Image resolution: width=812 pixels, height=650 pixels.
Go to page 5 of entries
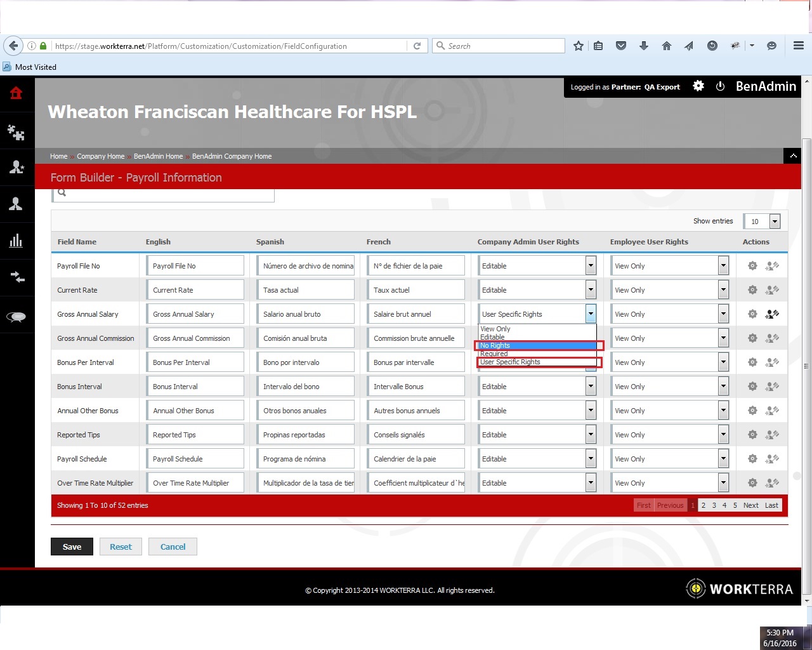pos(735,505)
